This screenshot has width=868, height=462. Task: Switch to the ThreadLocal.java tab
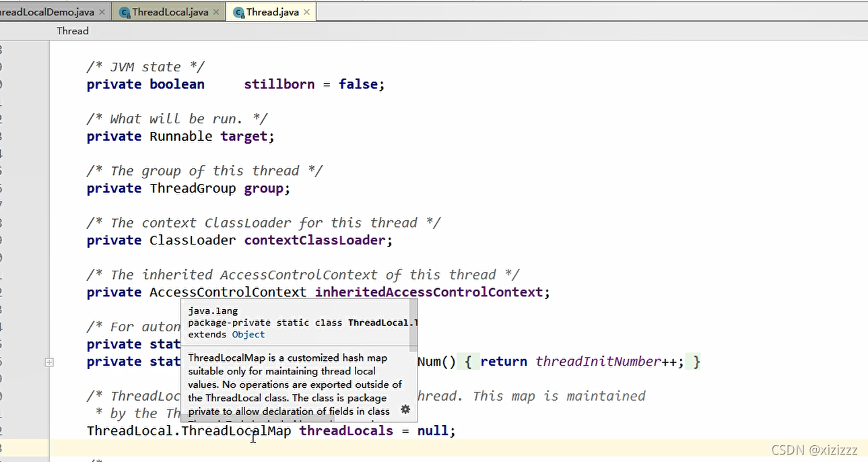(170, 12)
